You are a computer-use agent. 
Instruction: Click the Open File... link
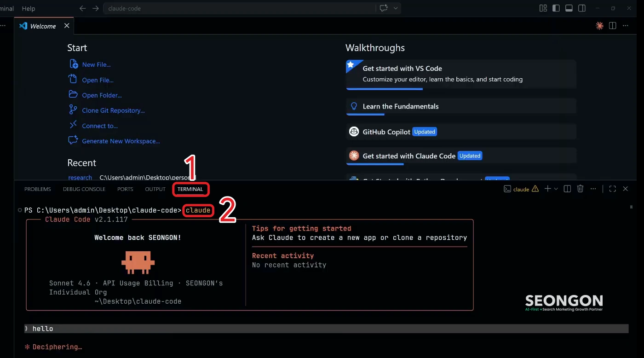[x=98, y=80]
